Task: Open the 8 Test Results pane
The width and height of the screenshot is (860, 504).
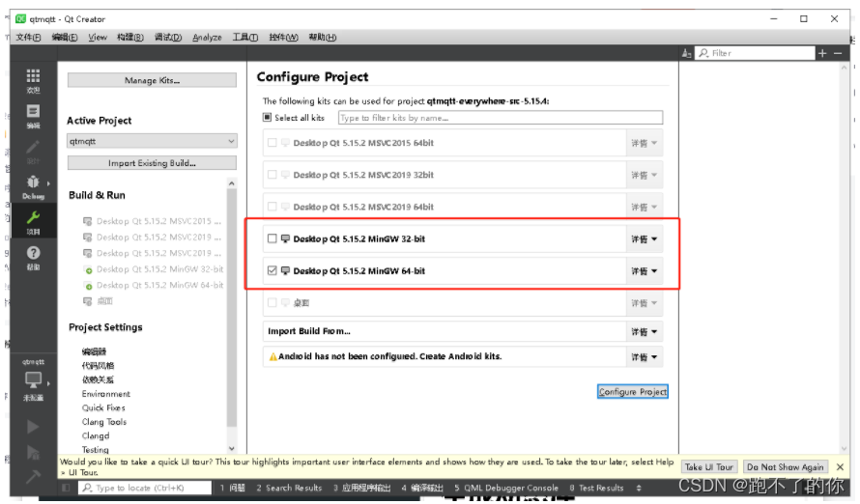Action: click(x=597, y=488)
